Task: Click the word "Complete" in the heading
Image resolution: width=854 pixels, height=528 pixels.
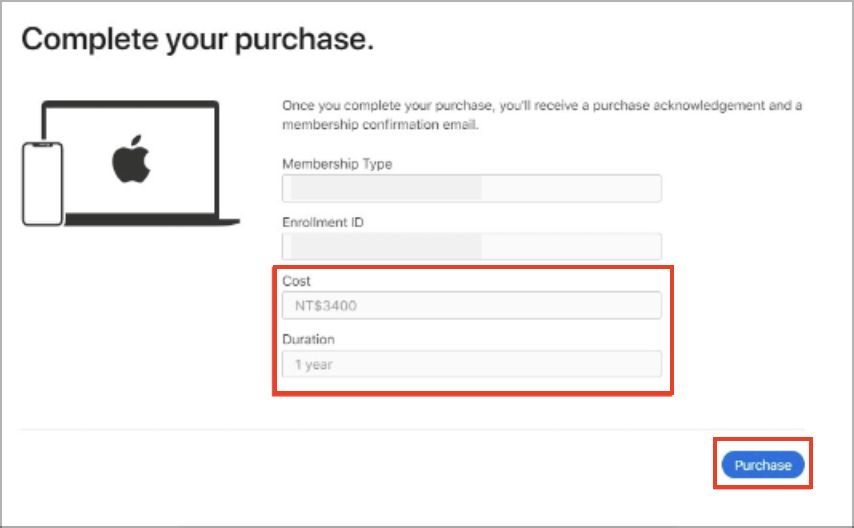Action: coord(90,40)
